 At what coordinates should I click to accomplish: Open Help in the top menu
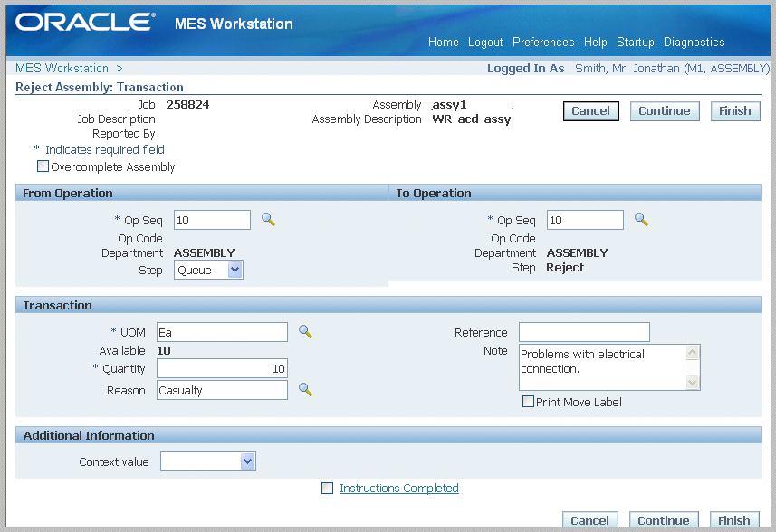click(596, 42)
